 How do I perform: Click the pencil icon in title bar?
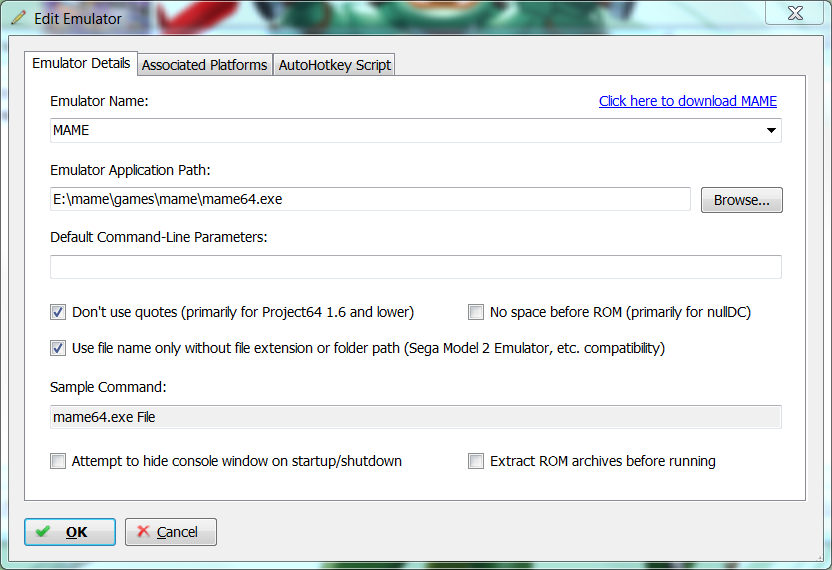pyautogui.click(x=18, y=18)
